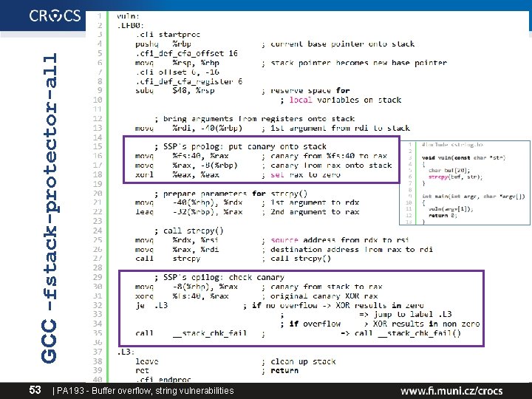Viewport: 532px width, 399px height.
Task: Select 'strcpy(buf, str);' in the C snippet
Action: pos(455,177)
